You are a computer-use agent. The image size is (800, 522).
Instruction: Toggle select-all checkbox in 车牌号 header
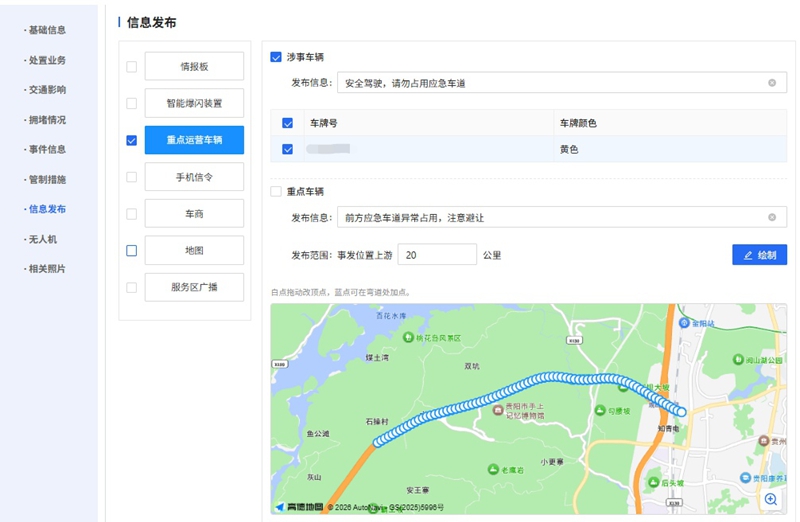coord(288,123)
